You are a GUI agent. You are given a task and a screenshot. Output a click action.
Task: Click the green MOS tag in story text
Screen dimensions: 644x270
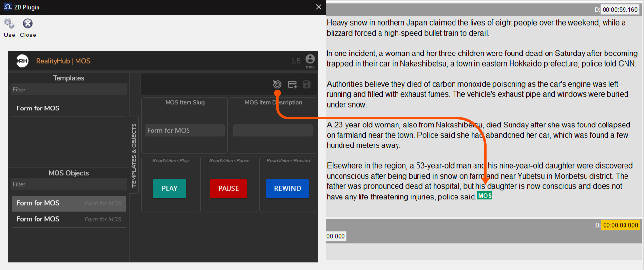coord(485,196)
